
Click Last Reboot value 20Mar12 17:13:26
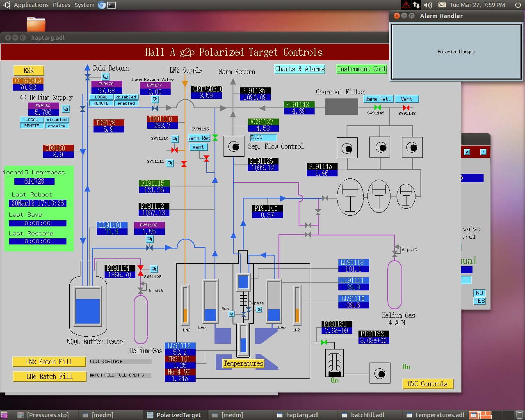[38, 203]
